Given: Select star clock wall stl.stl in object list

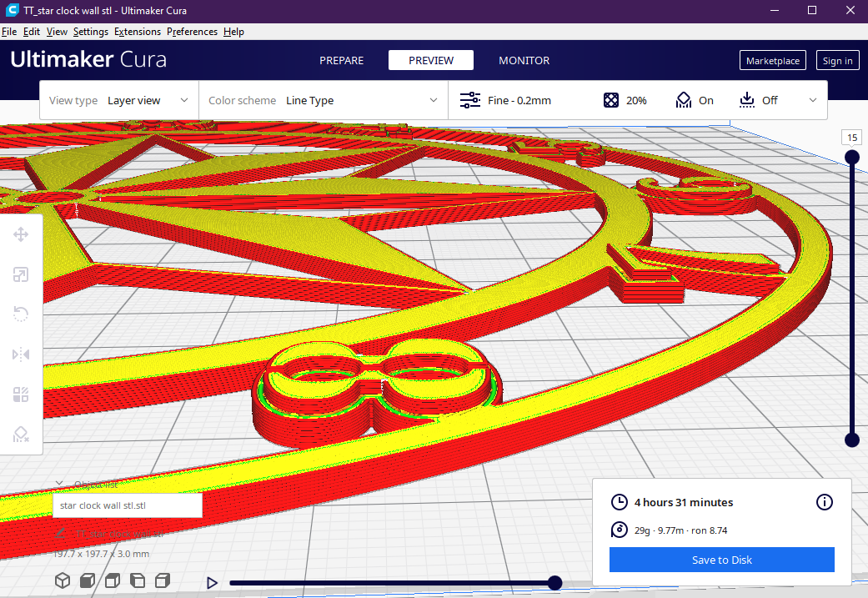Looking at the screenshot, I should 128,505.
